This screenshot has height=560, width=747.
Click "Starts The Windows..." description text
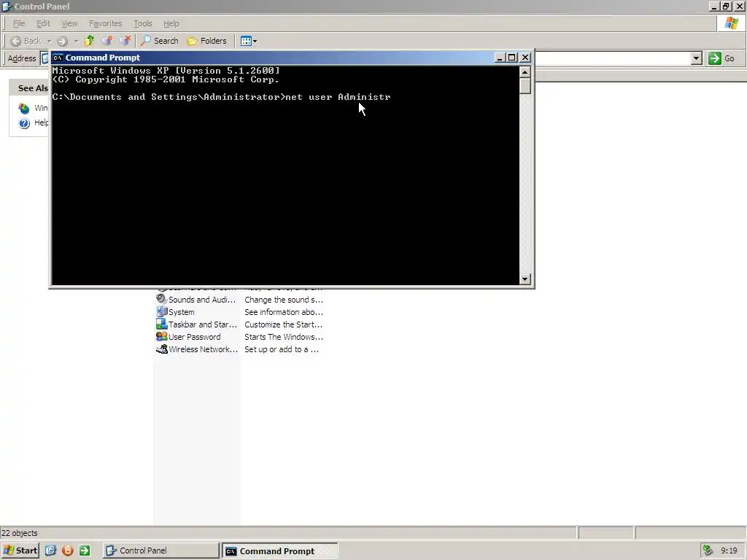point(284,337)
